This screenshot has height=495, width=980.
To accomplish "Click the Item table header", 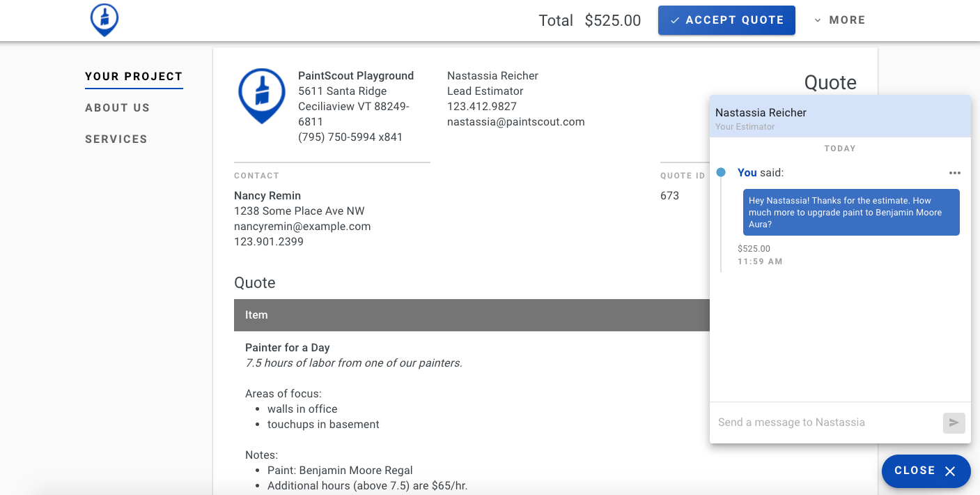I will tap(472, 315).
